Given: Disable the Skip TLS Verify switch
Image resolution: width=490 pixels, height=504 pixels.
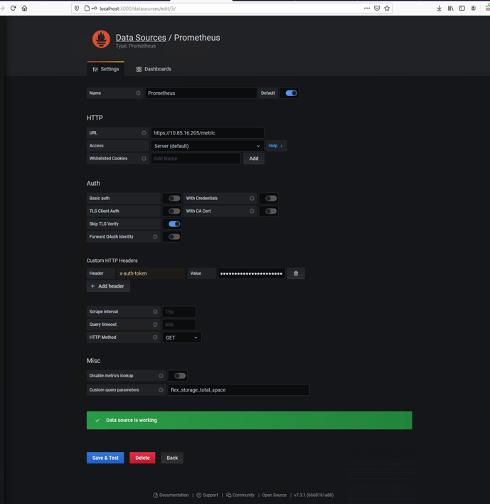Looking at the screenshot, I should tap(174, 224).
